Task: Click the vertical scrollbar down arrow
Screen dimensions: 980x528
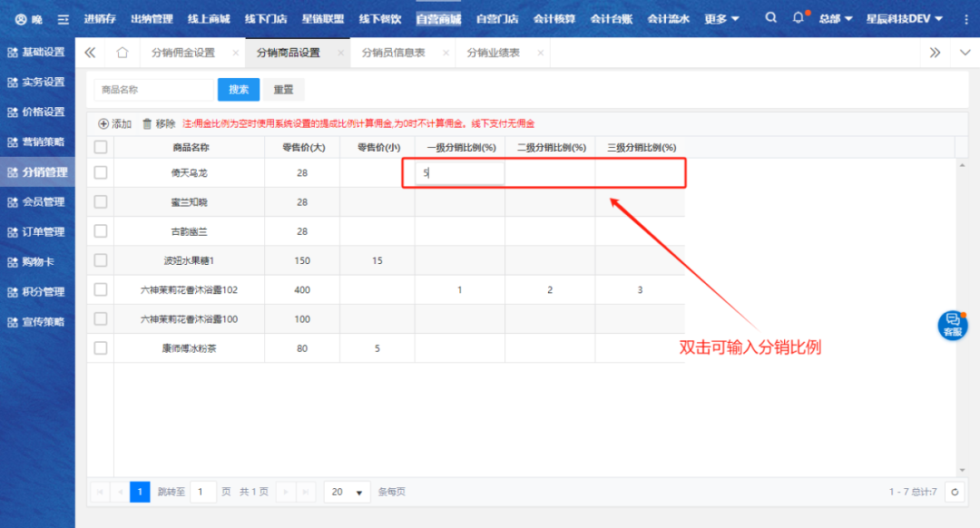Action: tap(962, 470)
